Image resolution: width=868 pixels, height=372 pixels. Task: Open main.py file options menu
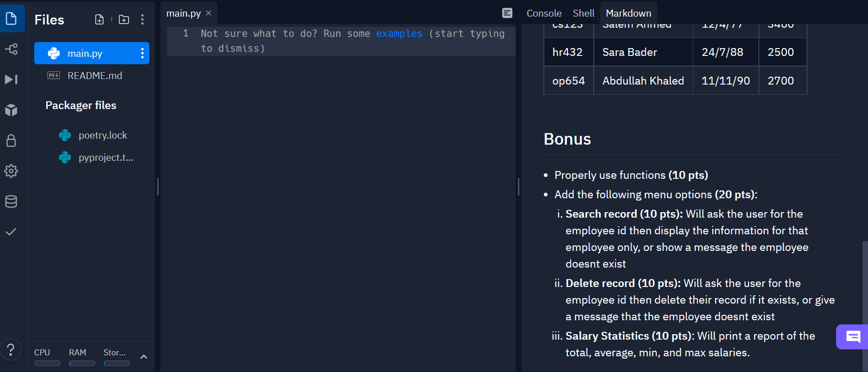coord(142,54)
